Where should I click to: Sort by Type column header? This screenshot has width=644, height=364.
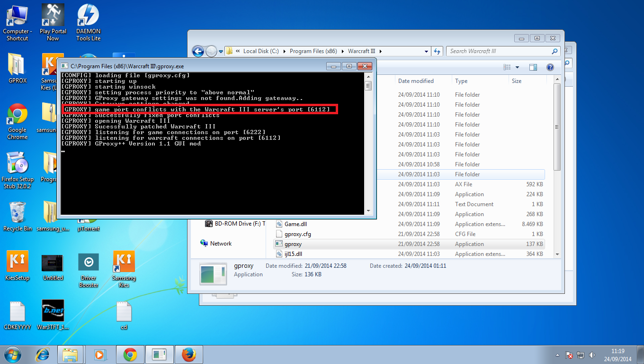(480, 81)
